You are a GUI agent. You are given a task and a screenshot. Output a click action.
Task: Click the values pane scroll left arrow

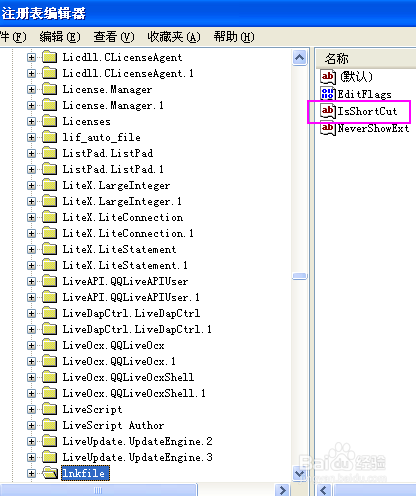pyautogui.click(x=323, y=490)
